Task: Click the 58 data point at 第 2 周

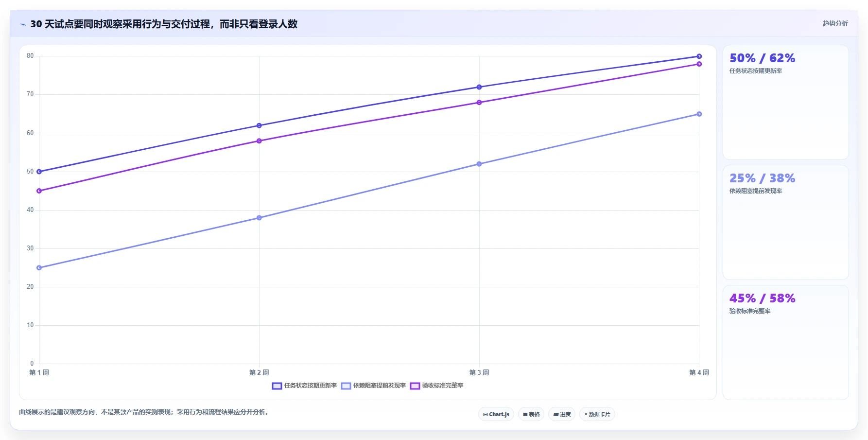Action: coord(259,141)
